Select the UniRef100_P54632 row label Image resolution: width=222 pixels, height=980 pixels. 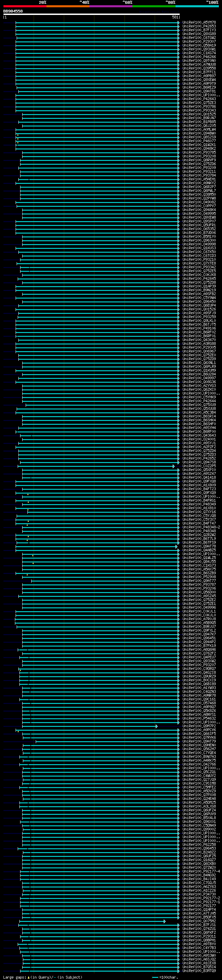coord(199,718)
